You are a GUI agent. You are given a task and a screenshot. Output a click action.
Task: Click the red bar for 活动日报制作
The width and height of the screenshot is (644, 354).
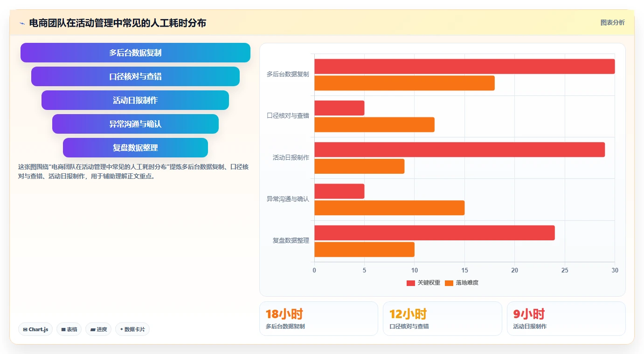click(459, 150)
